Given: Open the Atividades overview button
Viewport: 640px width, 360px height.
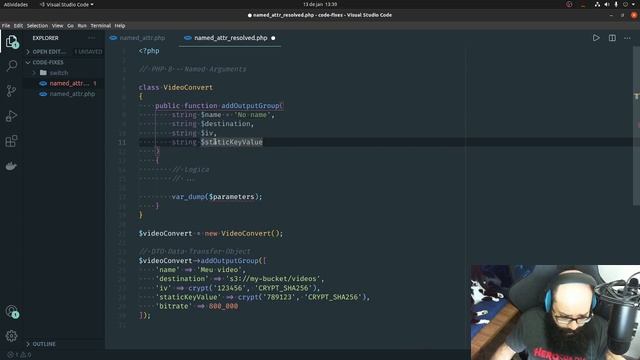Looking at the screenshot, I should [x=16, y=4].
